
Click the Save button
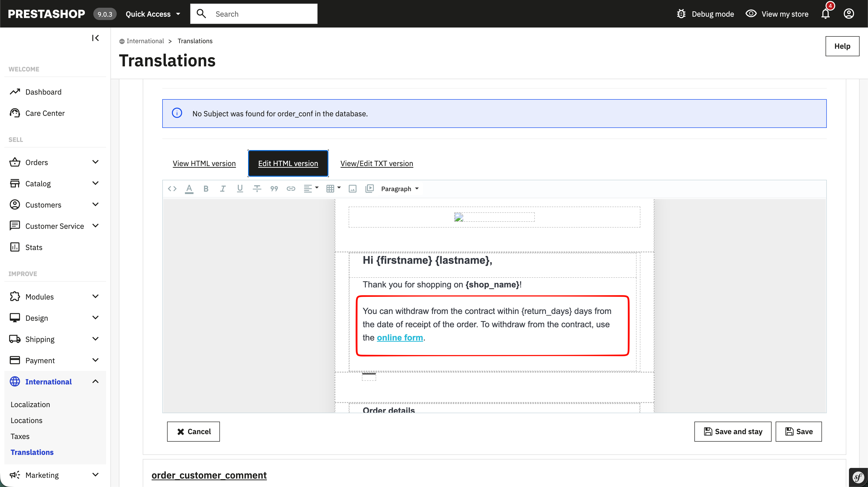point(799,432)
